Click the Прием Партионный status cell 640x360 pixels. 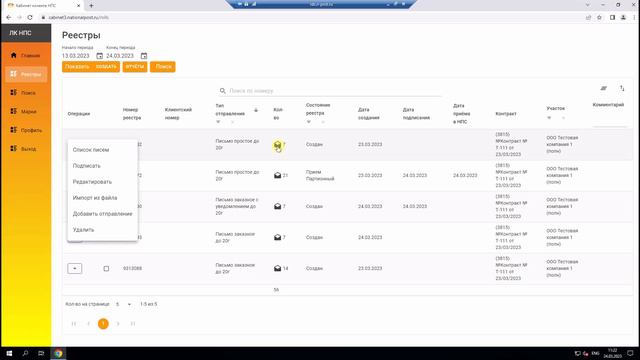[320, 176]
